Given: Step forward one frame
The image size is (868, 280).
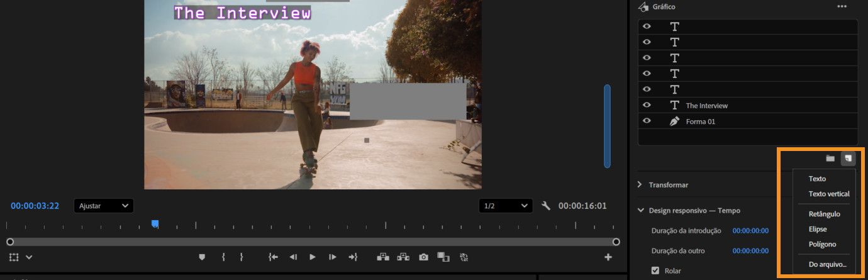Looking at the screenshot, I should tap(333, 257).
